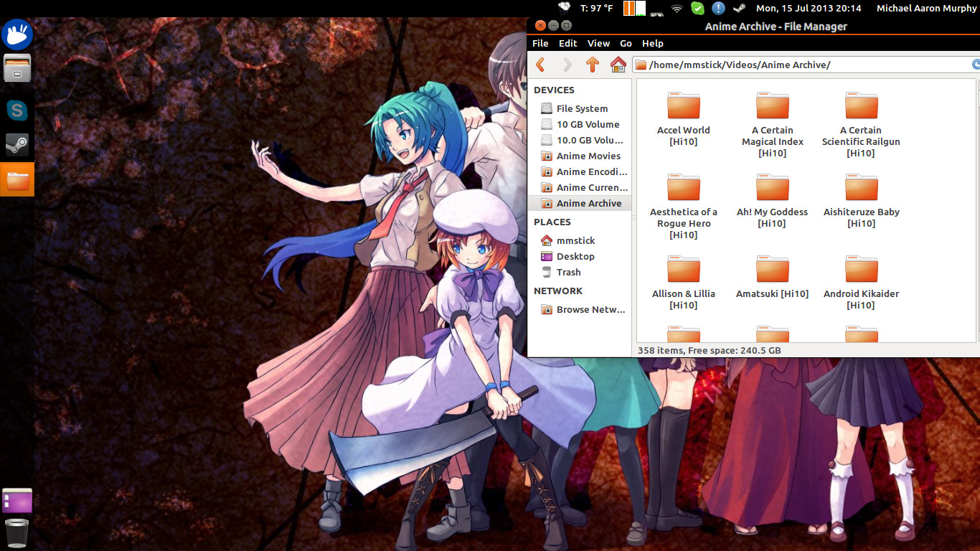Click the Steam tray icon in the panel

coord(739,8)
